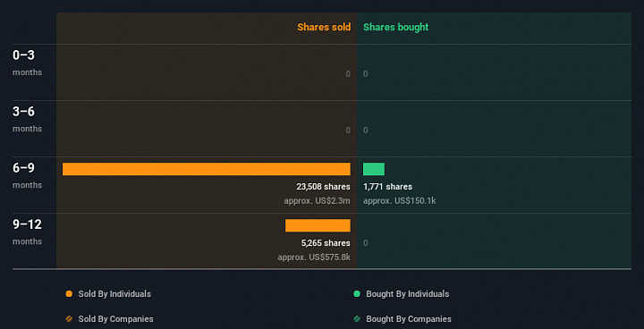This screenshot has width=644, height=329.
Task: Select the 3–6 months row label
Action: [27, 119]
